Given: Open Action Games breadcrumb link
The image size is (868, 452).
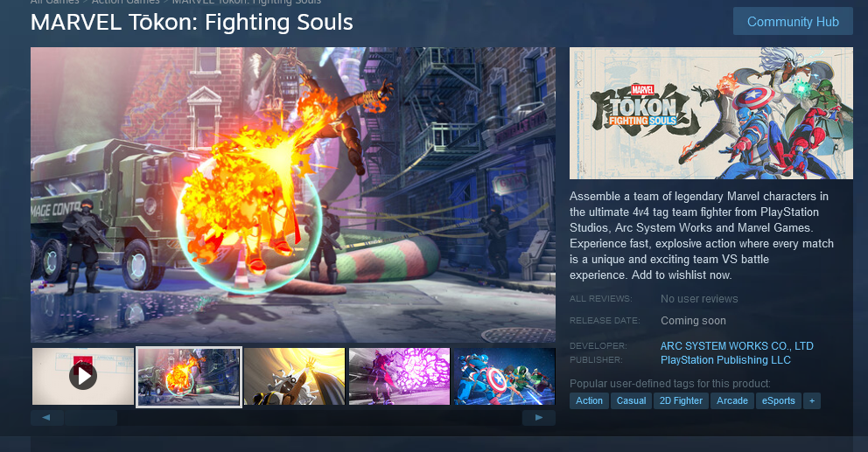Looking at the screenshot, I should tap(125, 3).
